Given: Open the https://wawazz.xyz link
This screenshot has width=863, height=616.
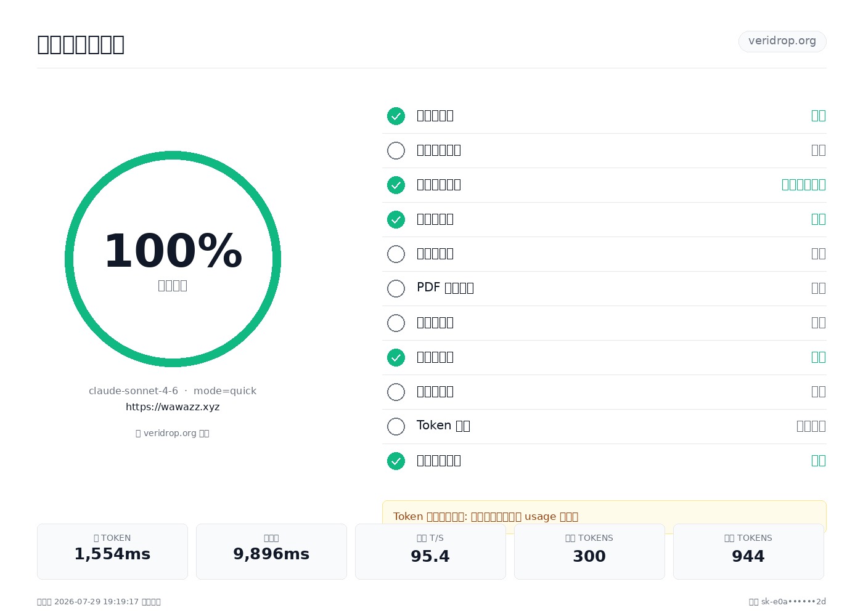Looking at the screenshot, I should pyautogui.click(x=173, y=407).
